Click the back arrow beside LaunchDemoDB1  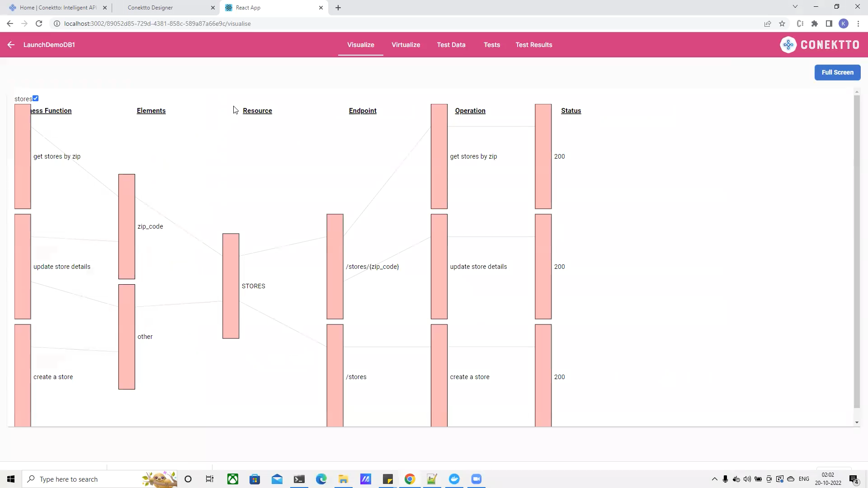pos(11,45)
